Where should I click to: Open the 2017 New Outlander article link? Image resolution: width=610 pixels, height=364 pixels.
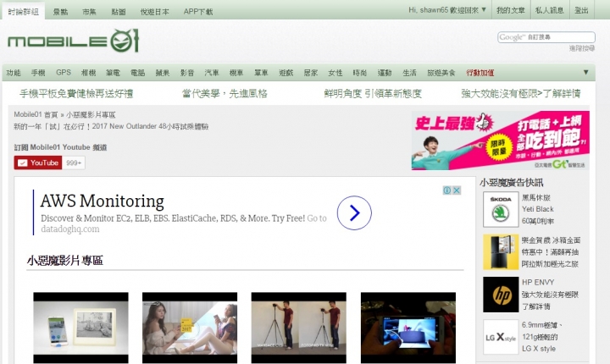coord(111,126)
